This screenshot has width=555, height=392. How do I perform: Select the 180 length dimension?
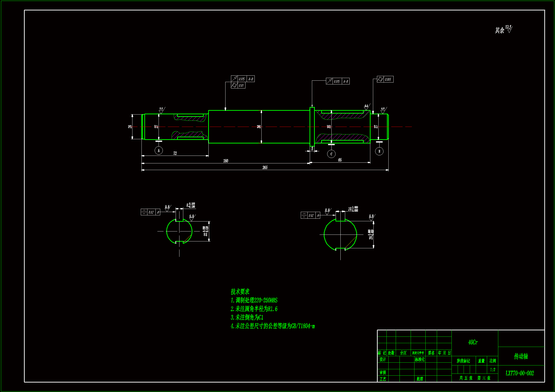click(x=226, y=161)
